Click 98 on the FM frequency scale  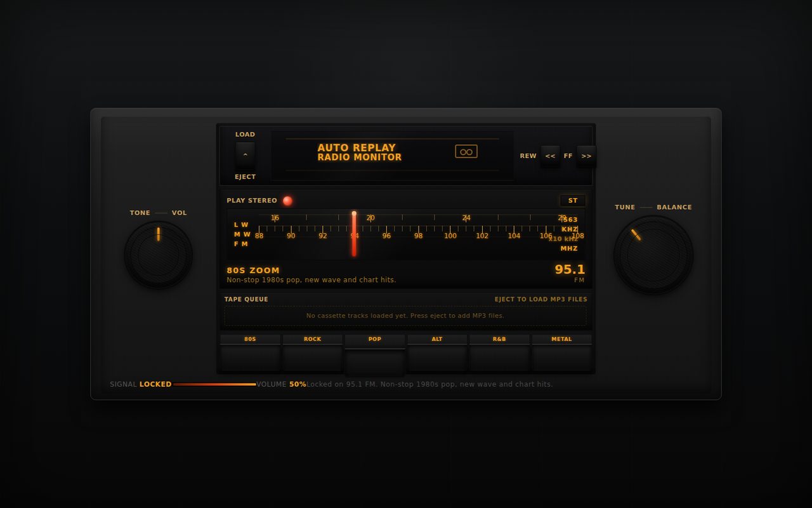click(x=418, y=236)
